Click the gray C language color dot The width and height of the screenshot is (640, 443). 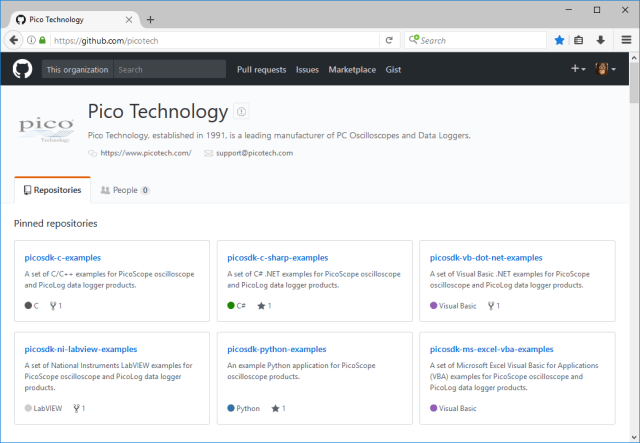(x=28, y=305)
